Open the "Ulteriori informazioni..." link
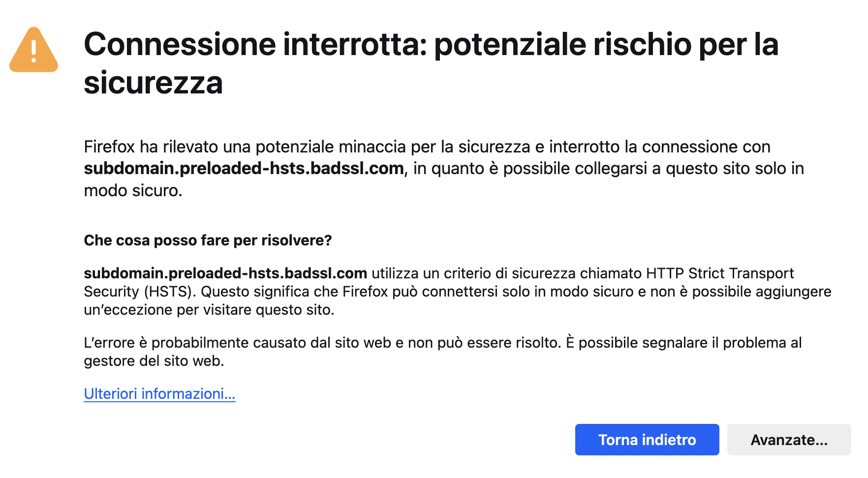The image size is (868, 478). click(x=159, y=394)
